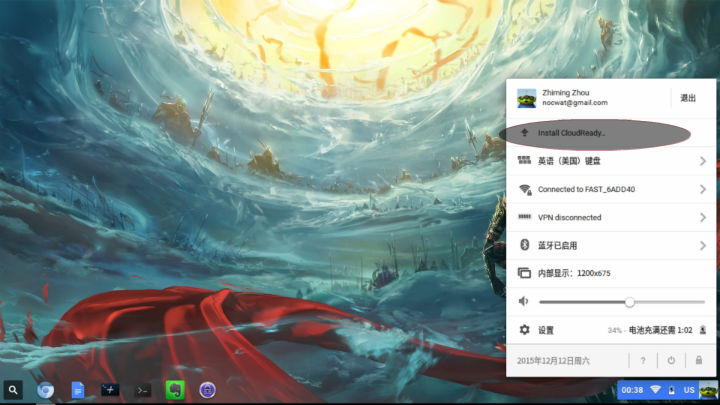Open Connected to FAST_6ADD40 network entry
Viewport: 720px width, 405px height.
611,189
